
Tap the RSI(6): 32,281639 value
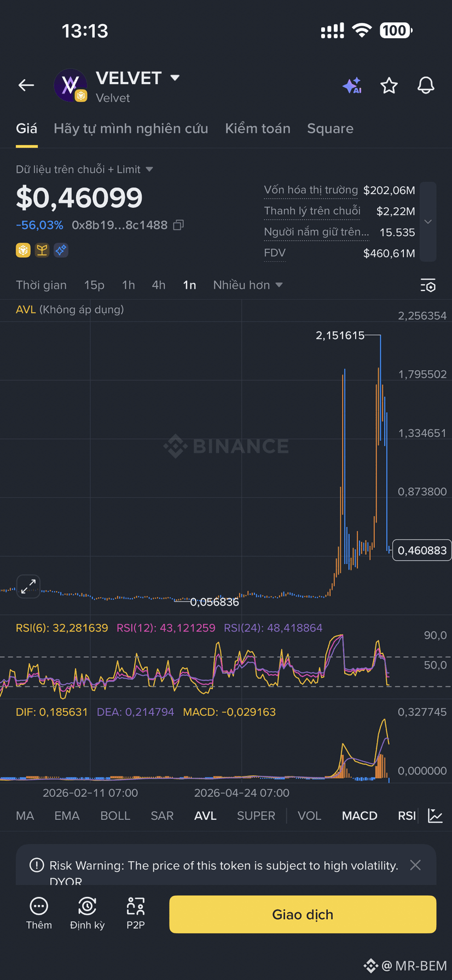[62, 628]
